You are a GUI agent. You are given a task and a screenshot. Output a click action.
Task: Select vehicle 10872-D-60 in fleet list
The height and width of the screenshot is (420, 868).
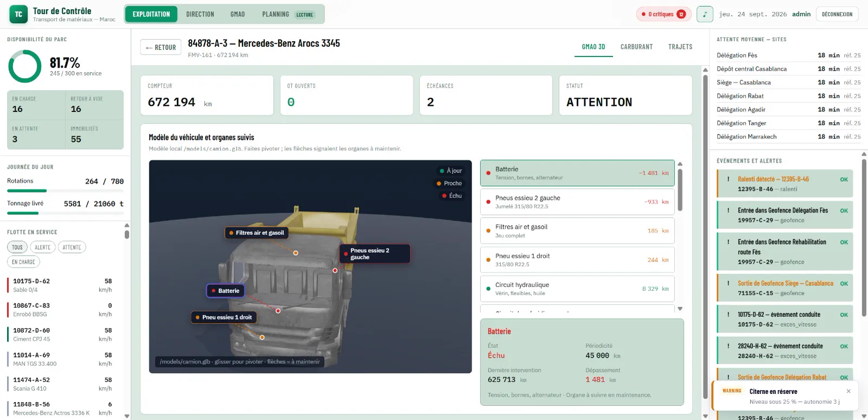(x=62, y=334)
